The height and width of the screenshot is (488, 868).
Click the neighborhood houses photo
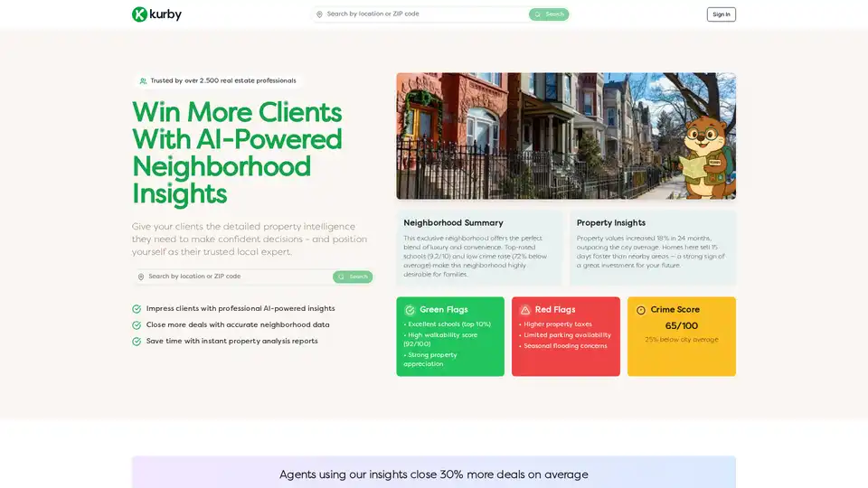pos(533,136)
